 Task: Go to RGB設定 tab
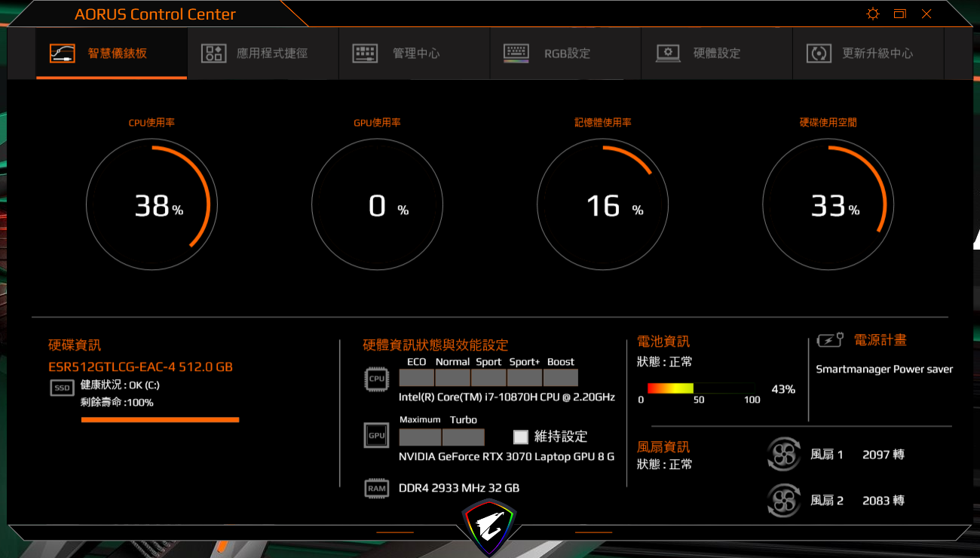[565, 54]
